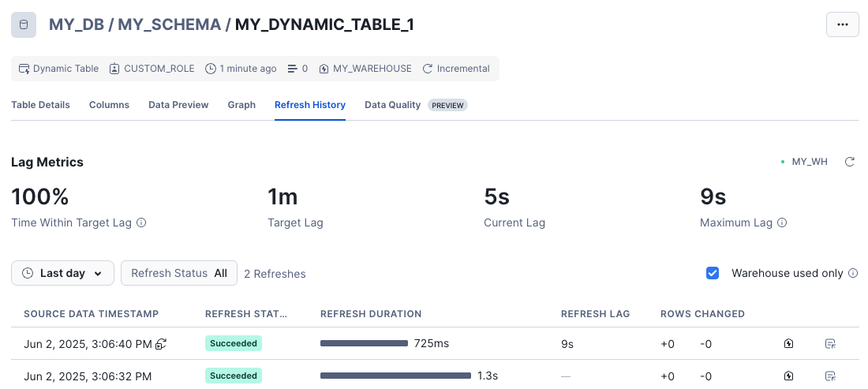Open the Last day time range dropdown
Image resolution: width=868 pixels, height=389 pixels.
coord(62,273)
